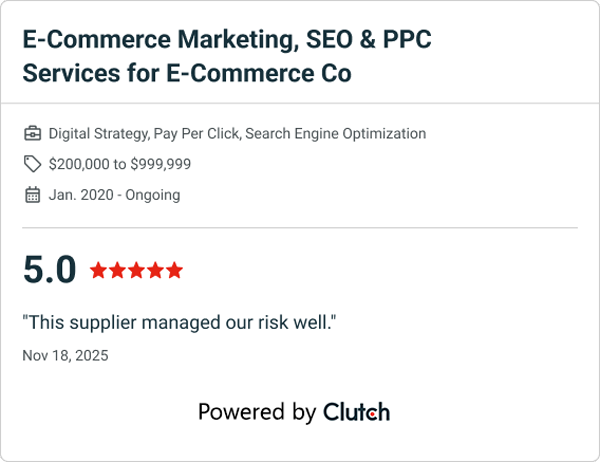Click the first red rating star
The image size is (600, 462).
pyautogui.click(x=98, y=270)
